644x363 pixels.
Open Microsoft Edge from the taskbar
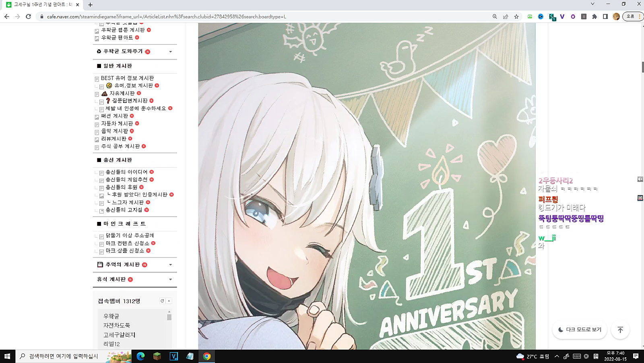[140, 356]
